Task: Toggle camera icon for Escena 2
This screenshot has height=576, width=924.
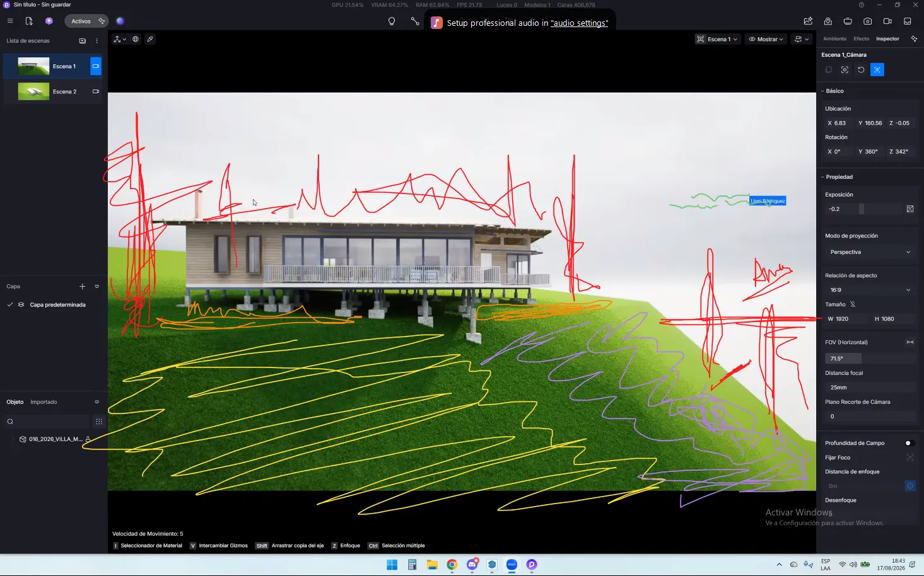Action: coord(96,91)
